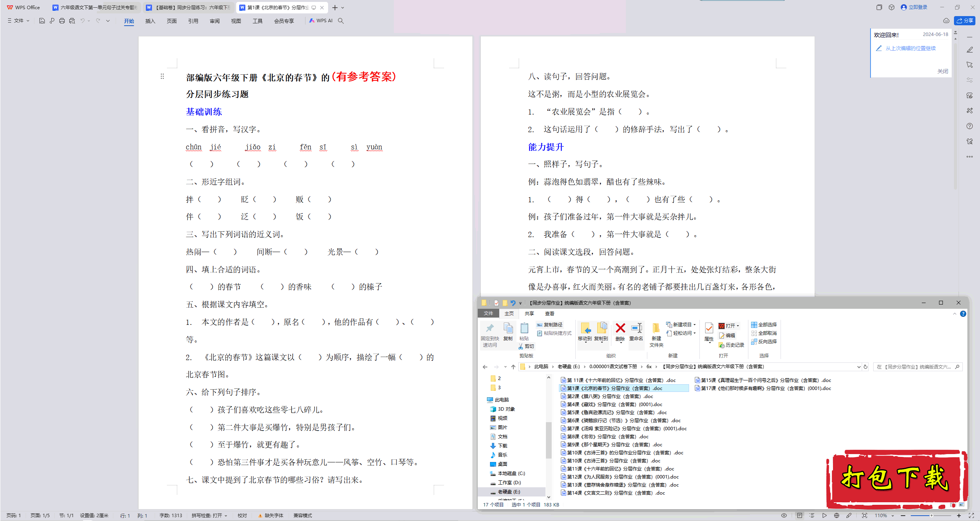Click the cloud sync icon near Share

tap(946, 21)
